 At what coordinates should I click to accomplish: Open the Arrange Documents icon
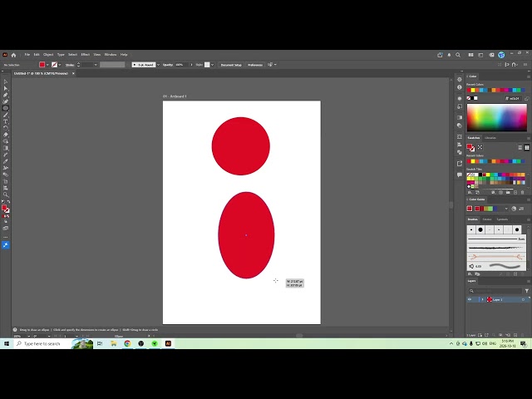pyautogui.click(x=471, y=55)
